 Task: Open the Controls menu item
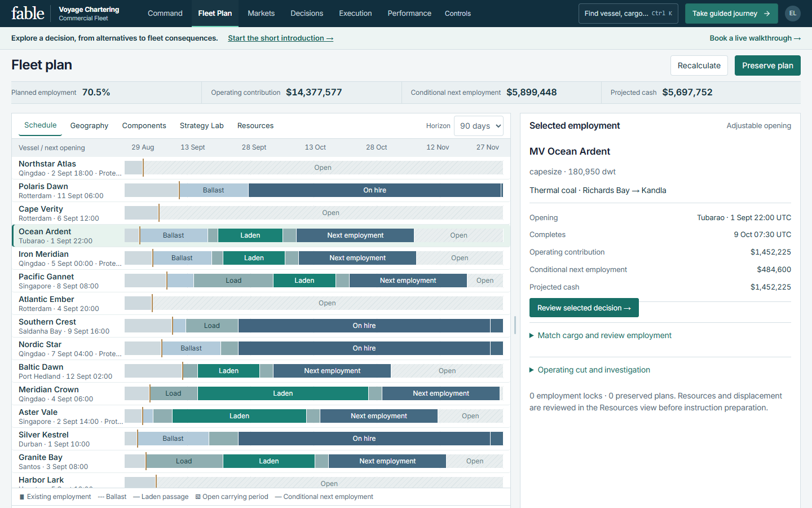(458, 14)
